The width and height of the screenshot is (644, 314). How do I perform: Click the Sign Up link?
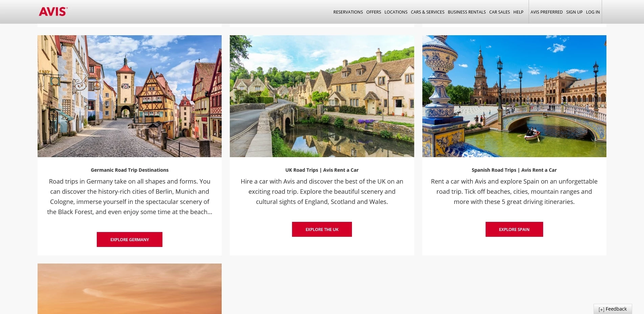tap(574, 12)
